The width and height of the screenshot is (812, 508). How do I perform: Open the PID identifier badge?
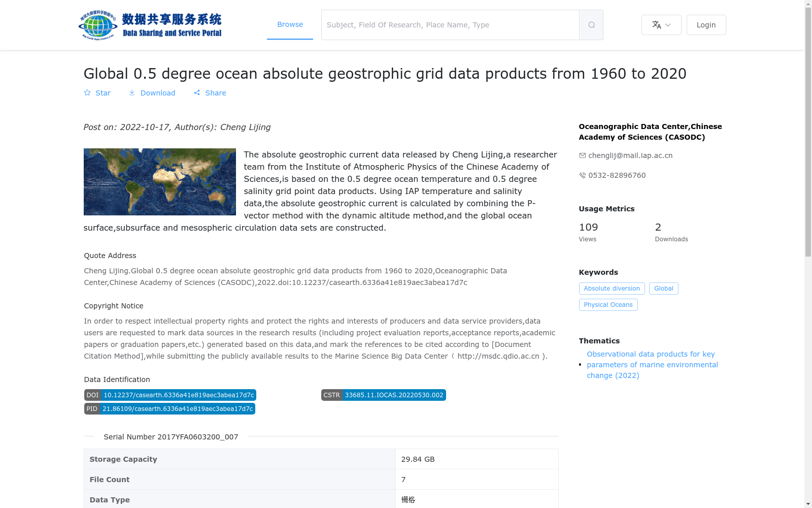click(x=170, y=409)
